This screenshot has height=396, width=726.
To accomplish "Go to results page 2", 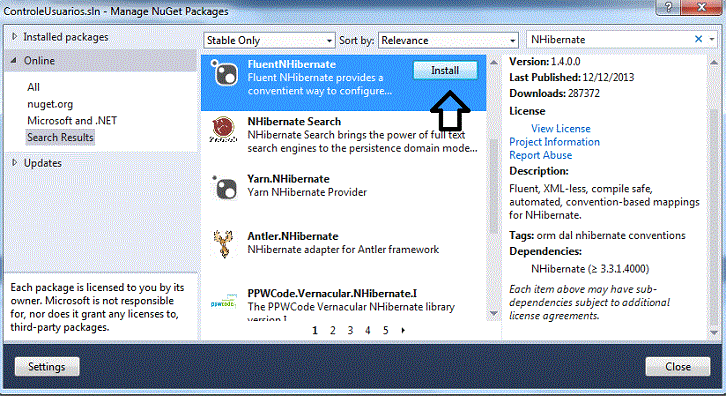I will point(332,330).
